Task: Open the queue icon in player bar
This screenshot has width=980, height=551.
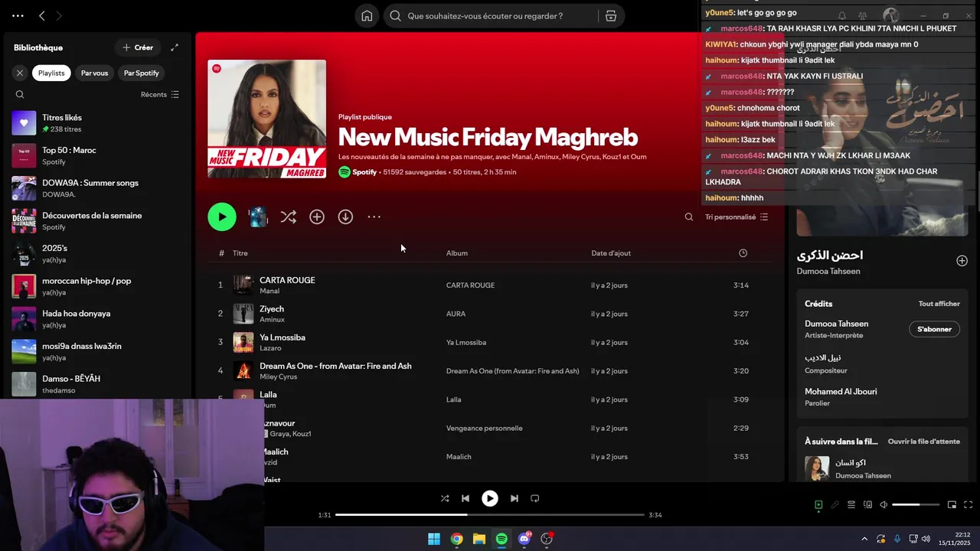Action: coord(851,505)
